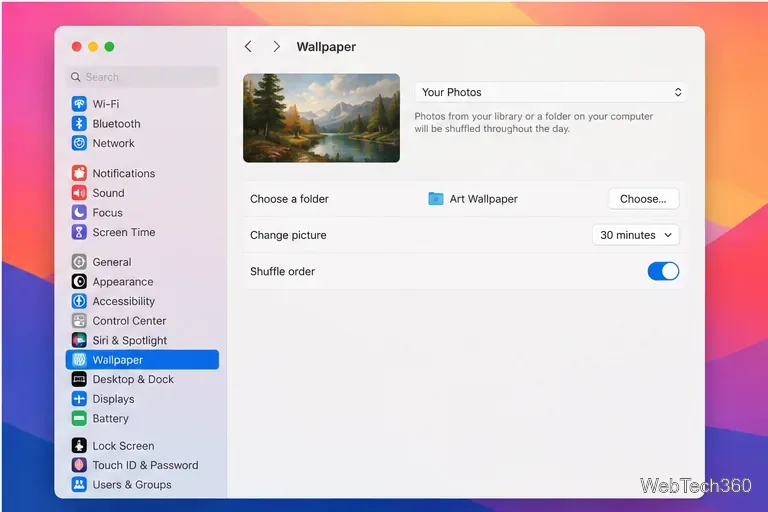
Task: Click the Screen Time label
Action: coord(124,232)
